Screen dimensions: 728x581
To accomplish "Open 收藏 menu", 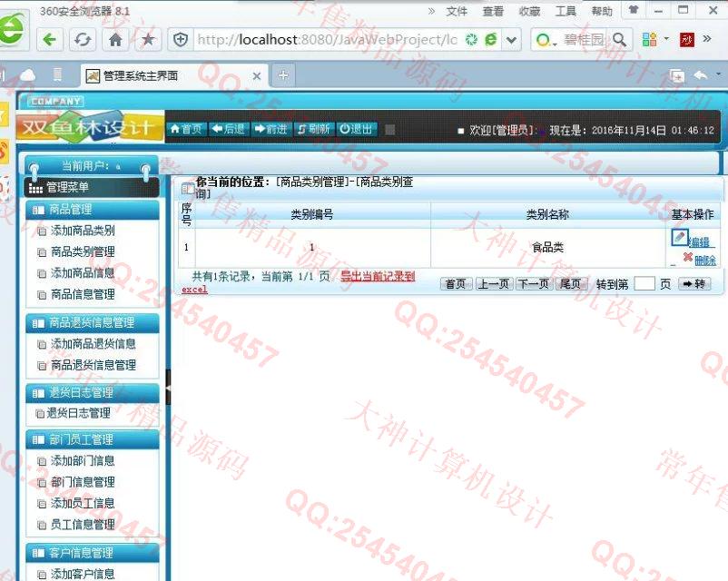I will point(529,11).
